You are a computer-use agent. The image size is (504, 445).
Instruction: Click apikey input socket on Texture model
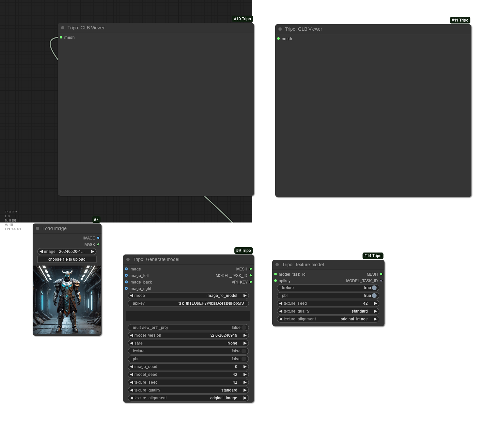pyautogui.click(x=276, y=281)
